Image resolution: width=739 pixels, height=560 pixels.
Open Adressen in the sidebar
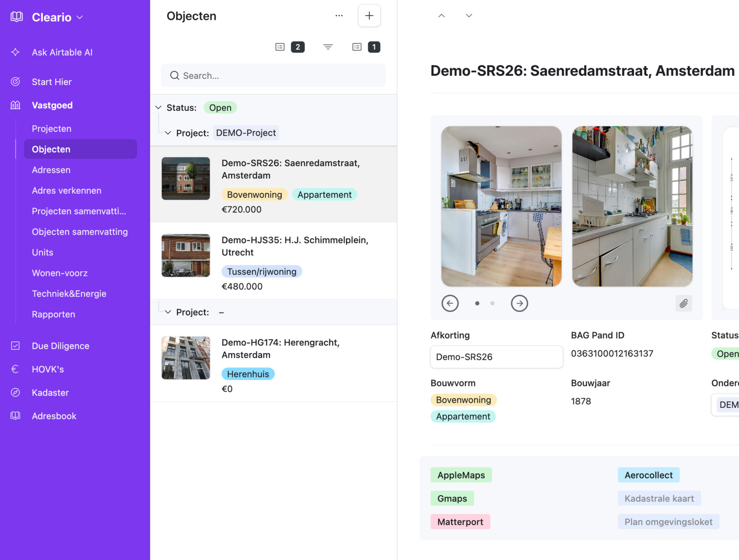[51, 170]
